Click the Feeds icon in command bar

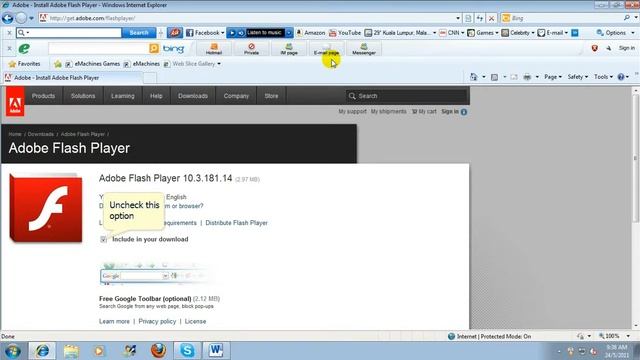494,77
